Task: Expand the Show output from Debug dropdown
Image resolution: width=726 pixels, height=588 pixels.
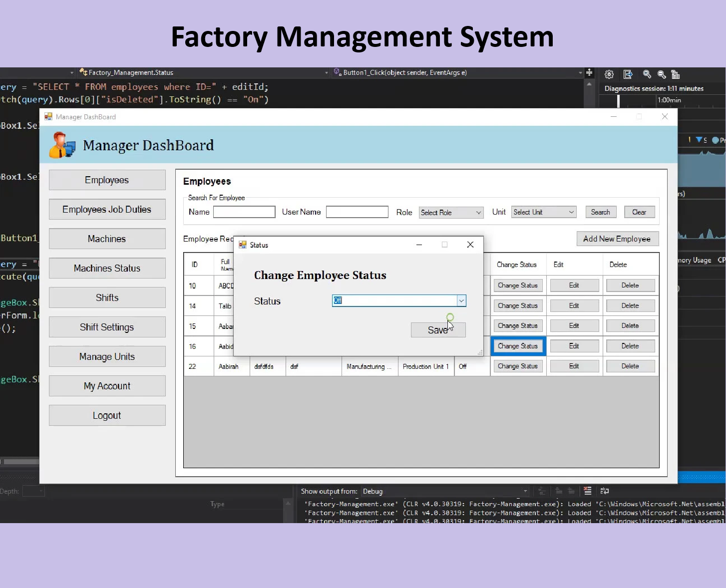Action: tap(525, 491)
